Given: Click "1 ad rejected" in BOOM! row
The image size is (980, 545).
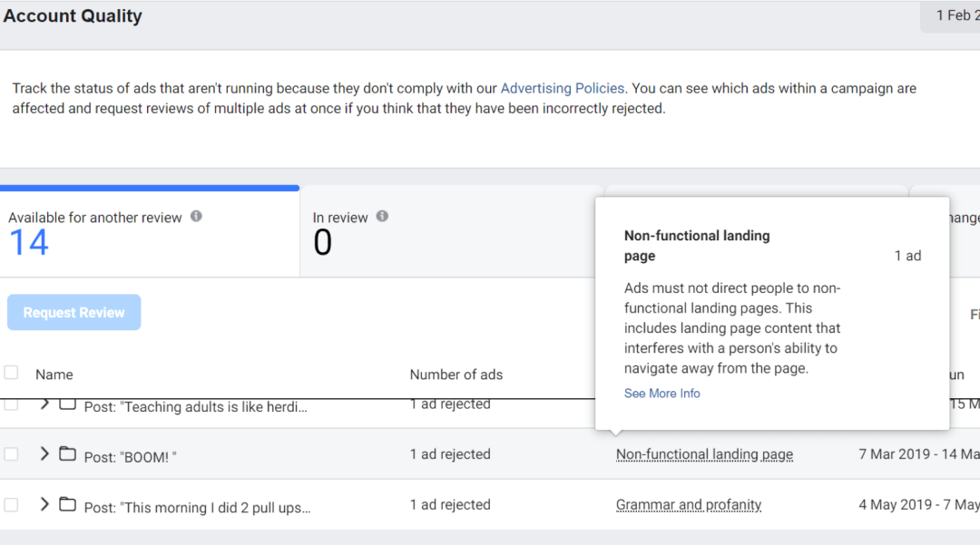Looking at the screenshot, I should [450, 453].
